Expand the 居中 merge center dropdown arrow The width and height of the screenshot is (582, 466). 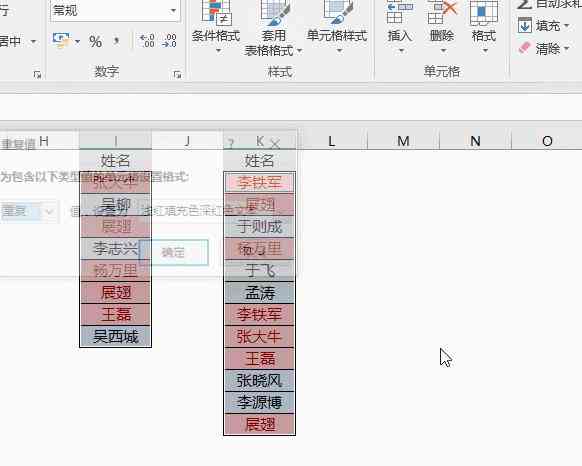pos(34,41)
